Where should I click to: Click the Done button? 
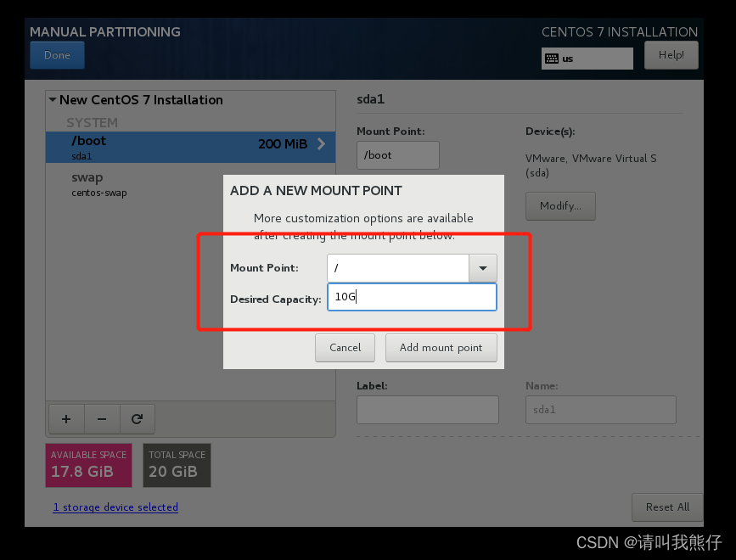click(57, 54)
